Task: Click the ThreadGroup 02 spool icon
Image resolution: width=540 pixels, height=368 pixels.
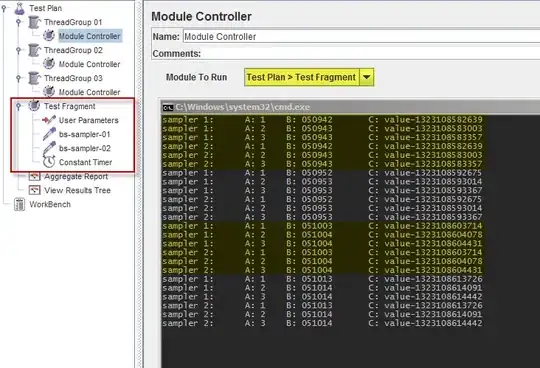Action: click(34, 50)
